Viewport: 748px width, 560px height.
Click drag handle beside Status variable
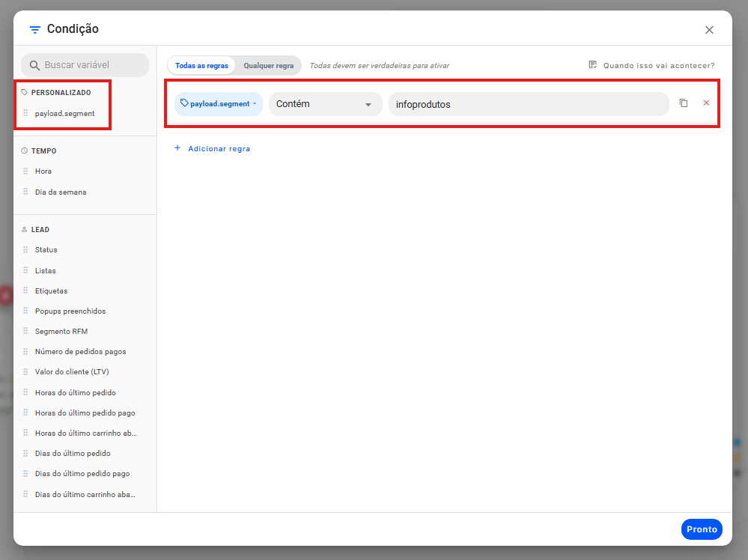tap(25, 249)
